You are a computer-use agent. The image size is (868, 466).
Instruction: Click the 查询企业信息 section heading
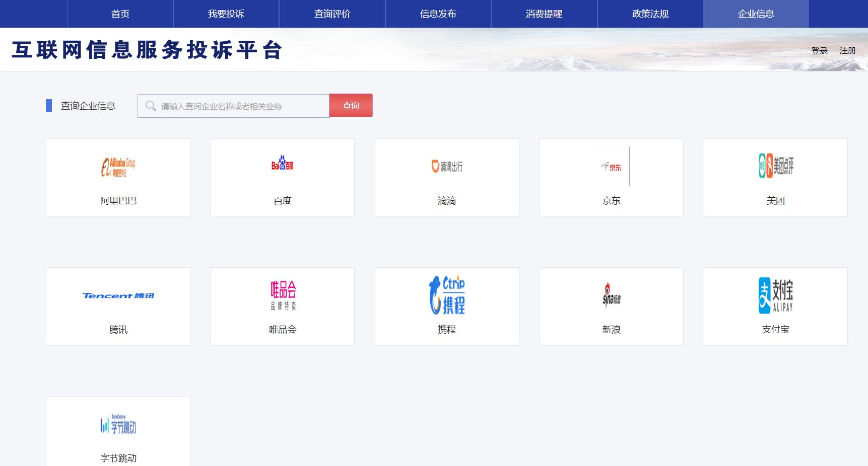88,106
